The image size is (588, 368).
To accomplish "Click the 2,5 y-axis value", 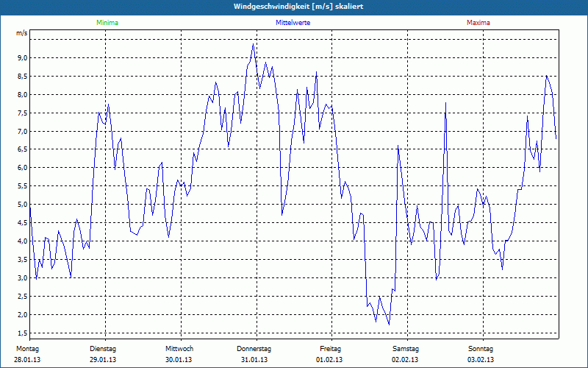I will [x=23, y=297].
